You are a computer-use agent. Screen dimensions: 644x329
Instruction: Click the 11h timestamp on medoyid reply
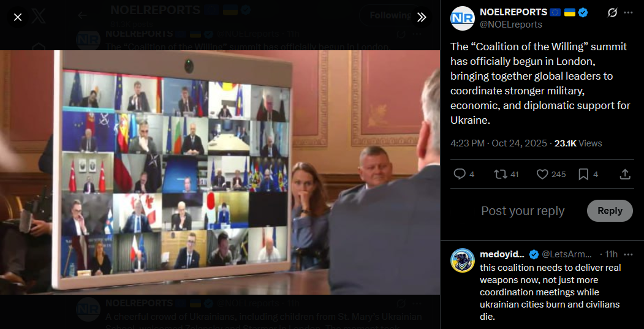coord(611,254)
